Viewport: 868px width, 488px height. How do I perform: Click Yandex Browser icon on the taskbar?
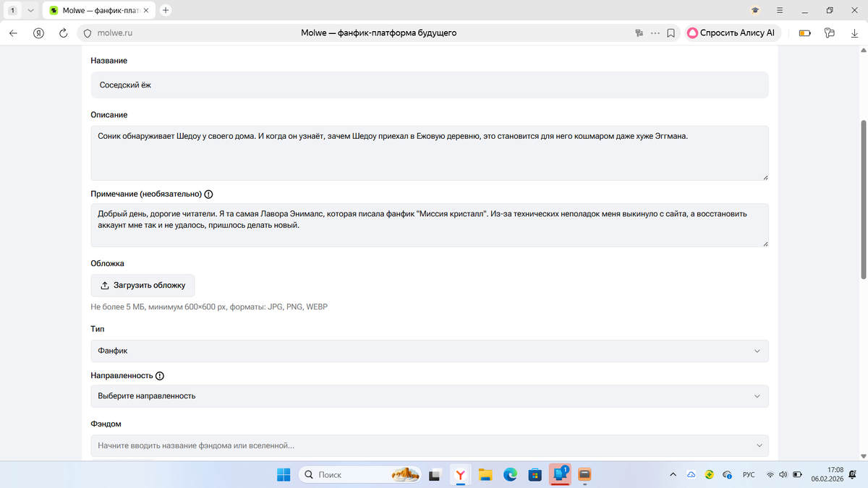tap(460, 474)
